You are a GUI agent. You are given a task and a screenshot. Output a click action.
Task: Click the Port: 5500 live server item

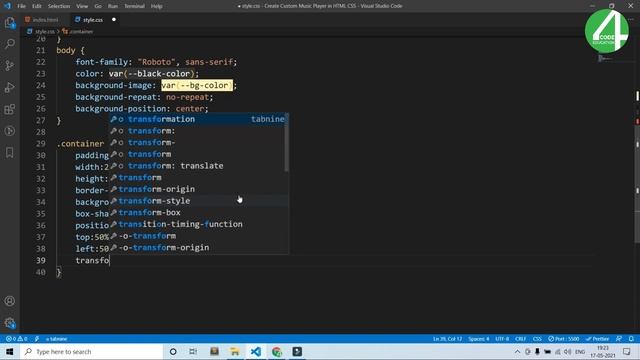tap(564, 339)
